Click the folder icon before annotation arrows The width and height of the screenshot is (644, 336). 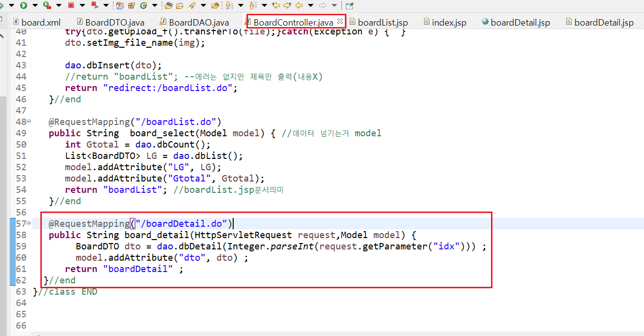(215, 5)
